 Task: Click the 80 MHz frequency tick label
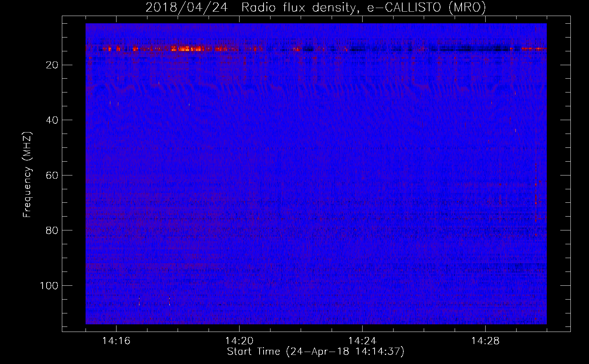[52, 230]
